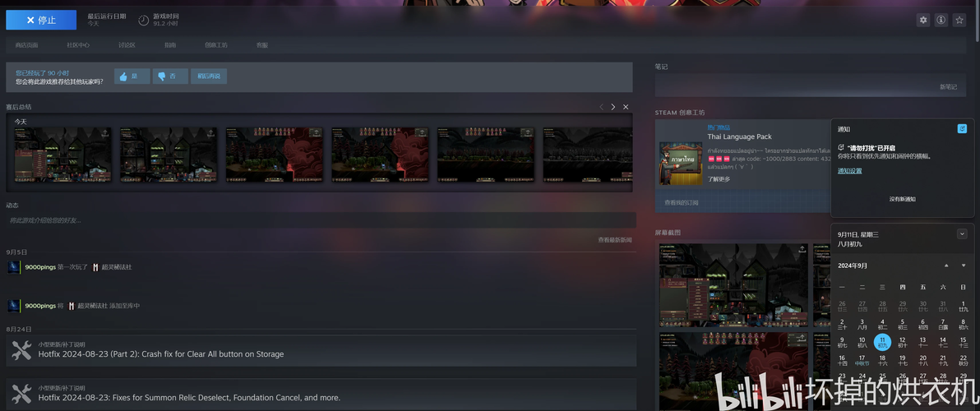980x411 pixels.
Task: Close the 赛后总结 summary panel
Action: [626, 107]
